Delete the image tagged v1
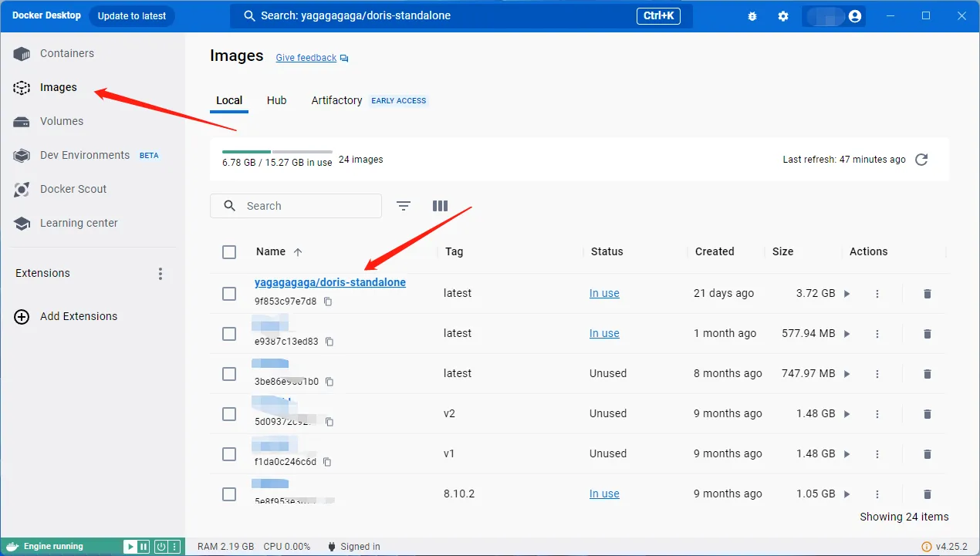 point(928,454)
